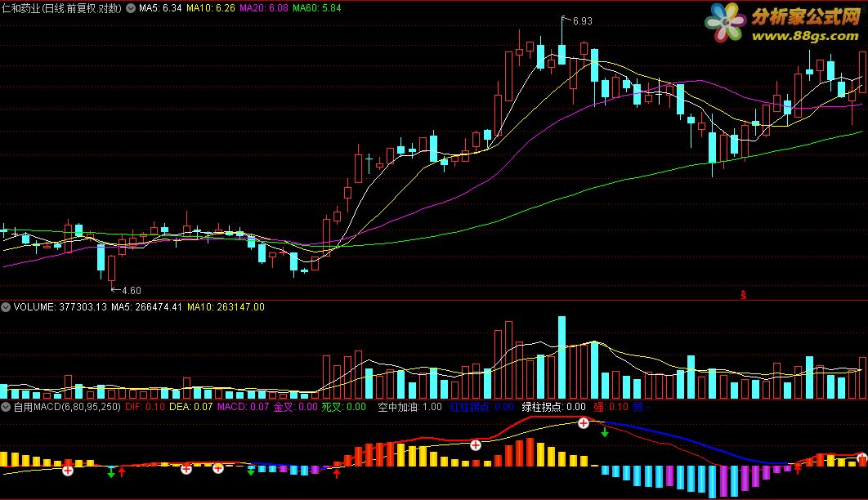The width and height of the screenshot is (868, 500).
Task: Click the 自用MACD(6,80,95,250) indicator name
Action: click(x=67, y=407)
